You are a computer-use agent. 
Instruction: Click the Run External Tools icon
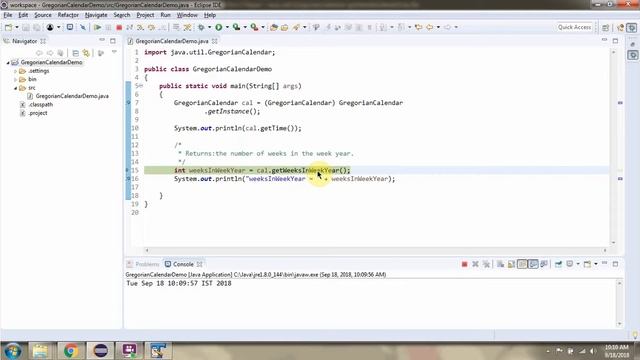click(254, 27)
